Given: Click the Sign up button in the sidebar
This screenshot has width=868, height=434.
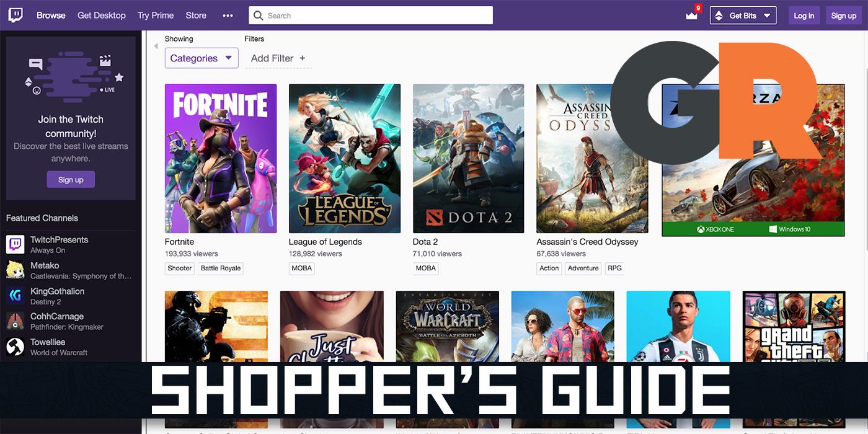Looking at the screenshot, I should 71,179.
